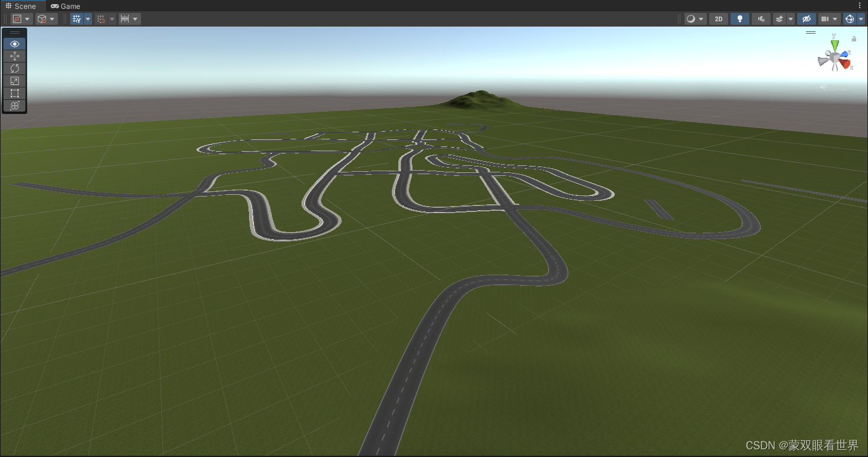Select the Rotate tool
The width and height of the screenshot is (868, 457).
click(14, 68)
